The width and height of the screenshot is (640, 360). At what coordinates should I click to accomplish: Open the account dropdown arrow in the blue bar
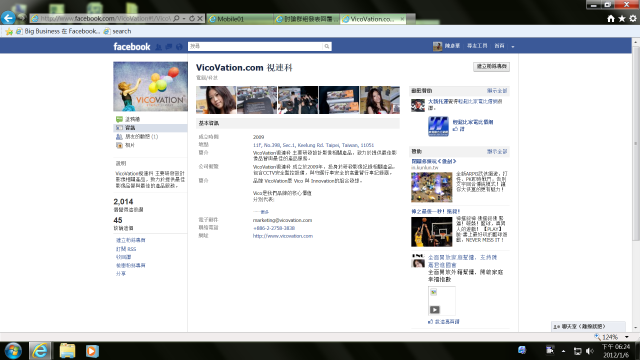pyautogui.click(x=513, y=47)
